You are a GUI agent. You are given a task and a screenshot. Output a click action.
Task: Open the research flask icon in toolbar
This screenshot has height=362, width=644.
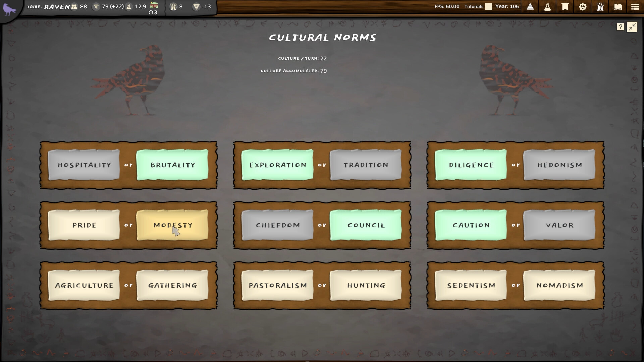coord(547,7)
